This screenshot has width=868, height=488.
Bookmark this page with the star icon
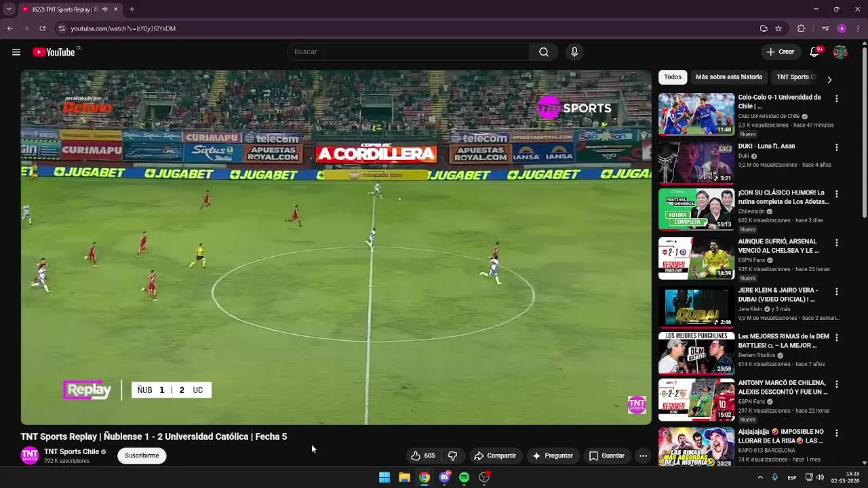coord(778,28)
